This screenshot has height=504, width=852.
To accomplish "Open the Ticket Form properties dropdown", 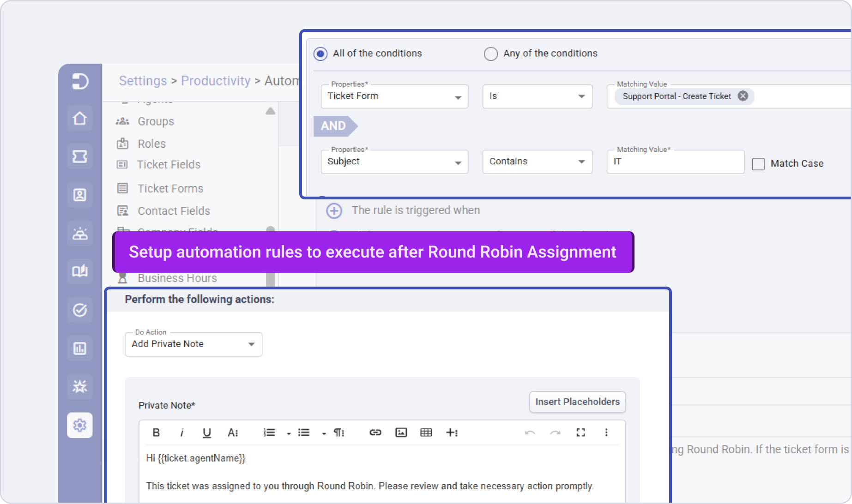I will [395, 96].
